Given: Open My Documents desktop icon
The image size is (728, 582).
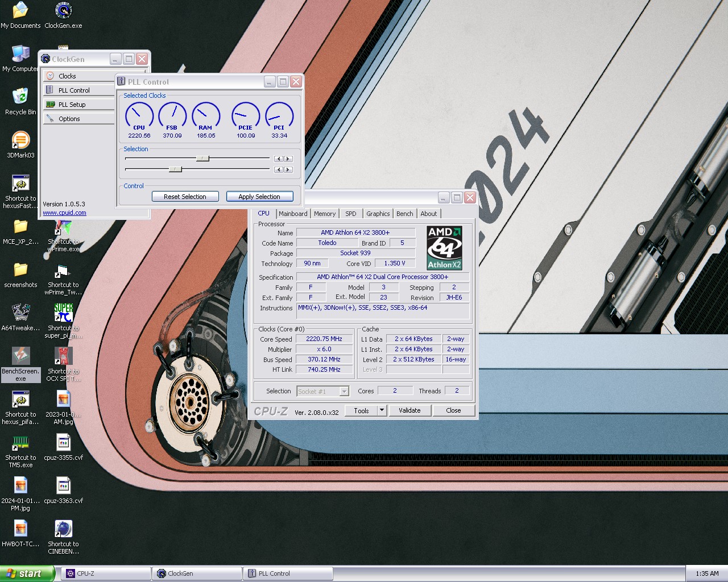Looking at the screenshot, I should coord(20,15).
